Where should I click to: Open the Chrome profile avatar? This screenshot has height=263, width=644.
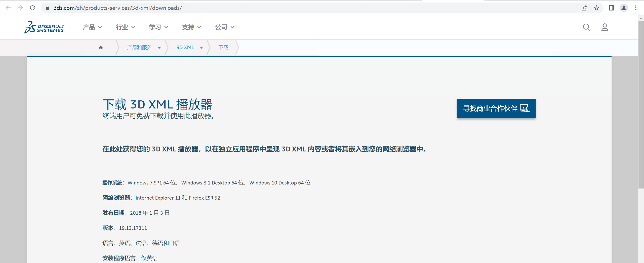tap(624, 8)
